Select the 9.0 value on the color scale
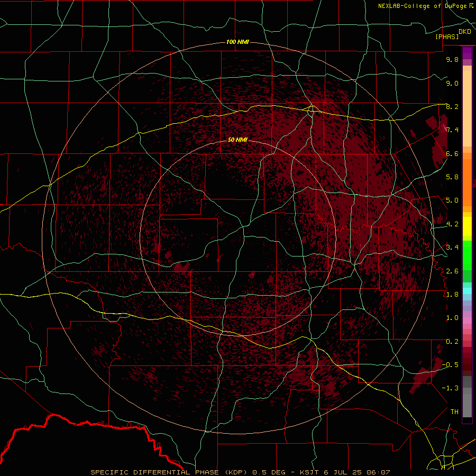This screenshot has width=476, height=476. 452,83
